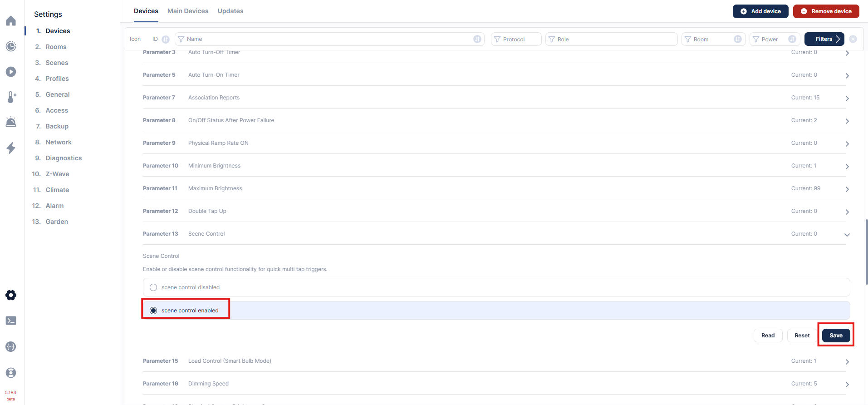Click the sort icon in Name filter field

(x=477, y=39)
